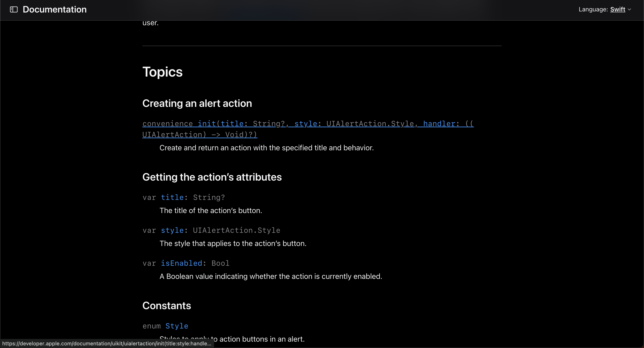The height and width of the screenshot is (348, 644).
Task: Click the 'Language:' label in header
Action: pyautogui.click(x=593, y=9)
